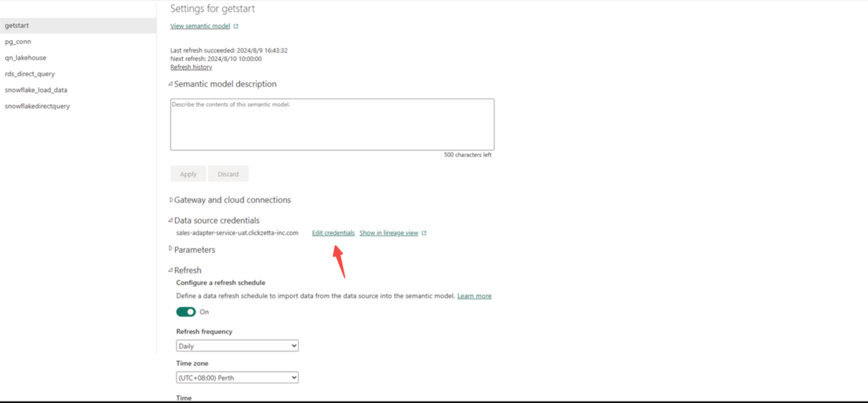
Task: Select qn_lakehouse in the left list
Action: click(x=25, y=58)
